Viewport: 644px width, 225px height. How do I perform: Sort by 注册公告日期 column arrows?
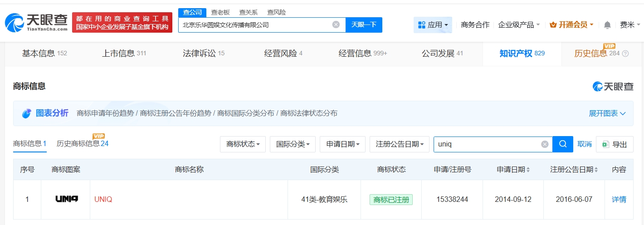point(596,170)
